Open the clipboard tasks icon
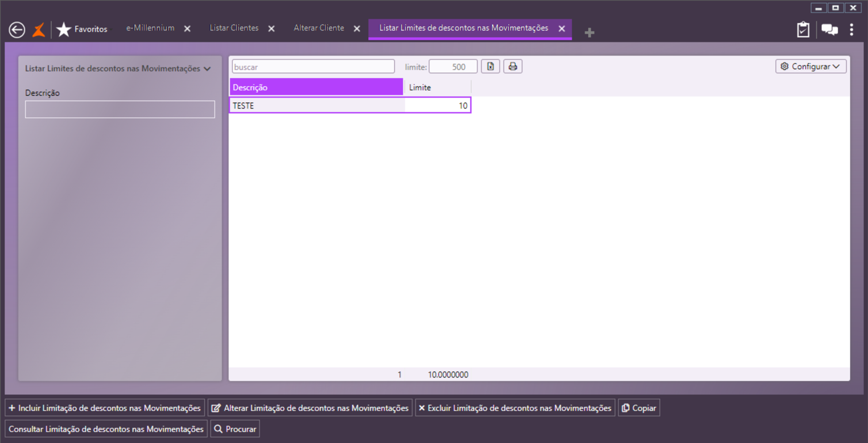The image size is (868, 443). coord(803,30)
